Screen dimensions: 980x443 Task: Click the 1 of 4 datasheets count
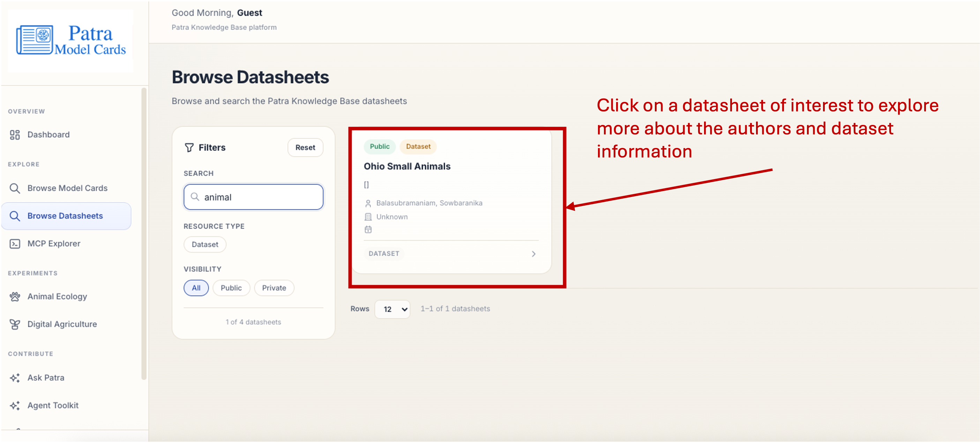pyautogui.click(x=253, y=322)
